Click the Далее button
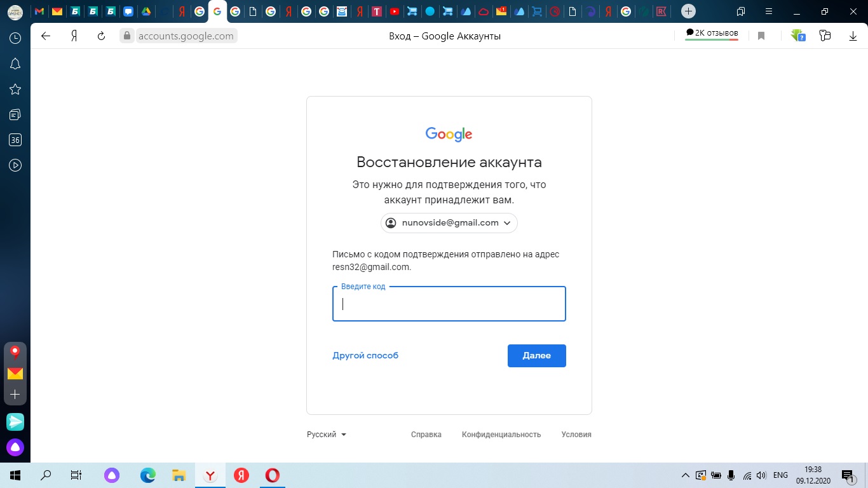 [x=537, y=356]
